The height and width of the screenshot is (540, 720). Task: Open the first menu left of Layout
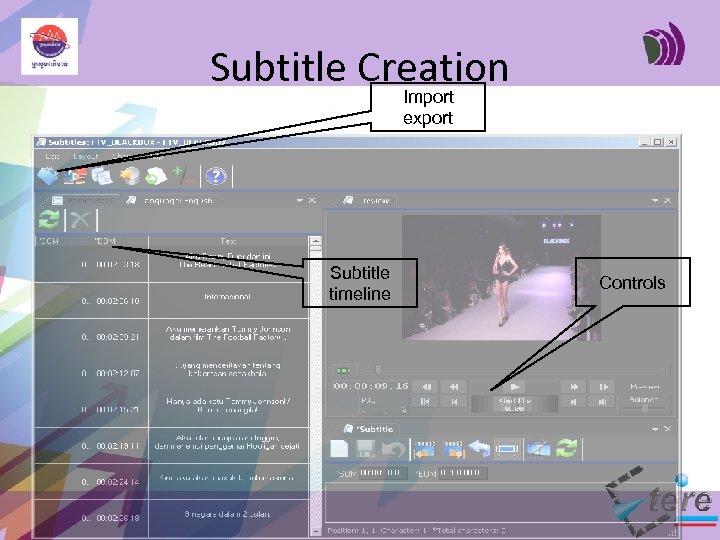[52, 157]
